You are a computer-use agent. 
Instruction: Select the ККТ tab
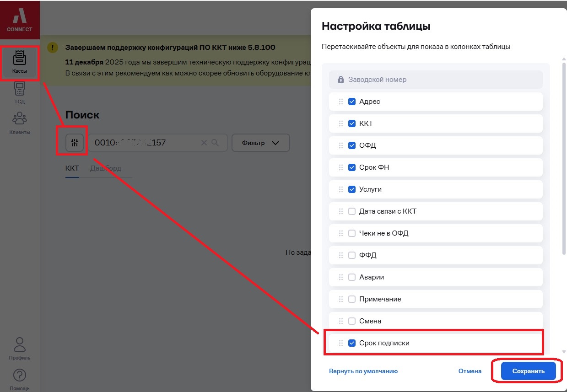[72, 168]
